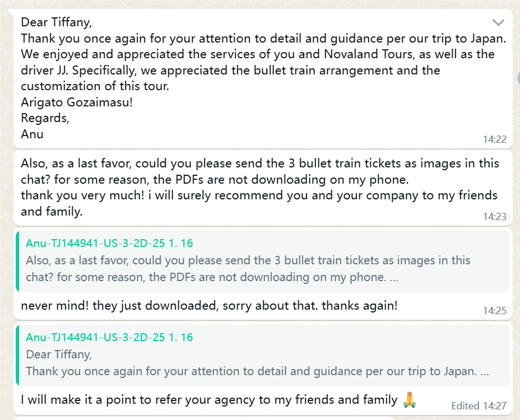Click sender name above the 'Dear Tiffany' quote
The width and height of the screenshot is (520, 420).
pos(109,338)
